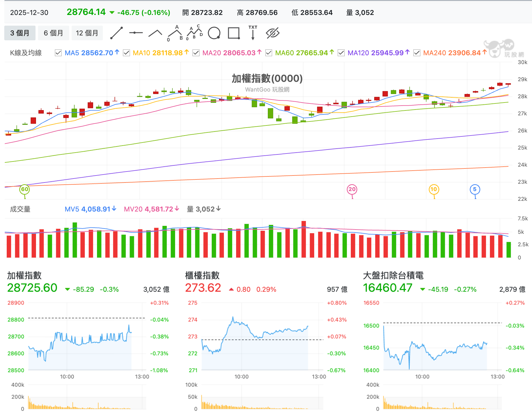Switch to the 3 個月 time range
The height and width of the screenshot is (416, 532).
20,33
